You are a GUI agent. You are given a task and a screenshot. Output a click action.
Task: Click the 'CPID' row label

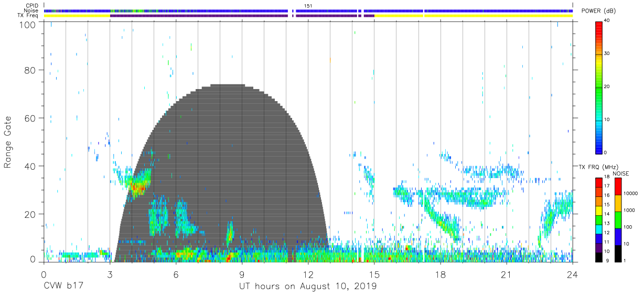(32, 6)
